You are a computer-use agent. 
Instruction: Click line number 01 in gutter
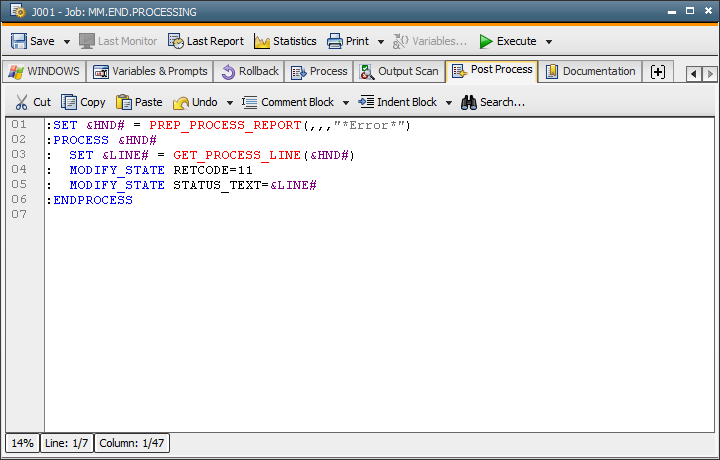pos(19,124)
